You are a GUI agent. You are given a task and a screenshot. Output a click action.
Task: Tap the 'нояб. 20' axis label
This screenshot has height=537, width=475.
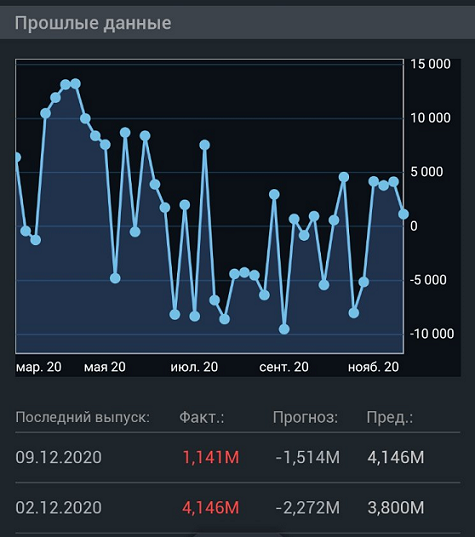coord(373,367)
